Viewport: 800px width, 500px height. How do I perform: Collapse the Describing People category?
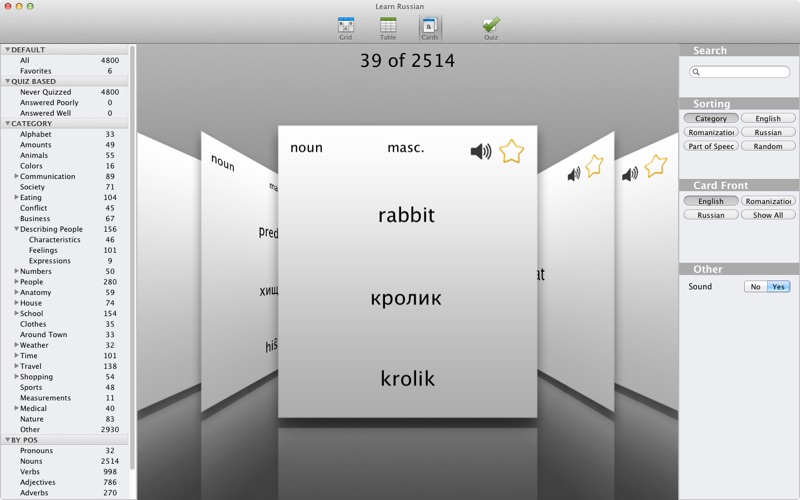point(16,229)
